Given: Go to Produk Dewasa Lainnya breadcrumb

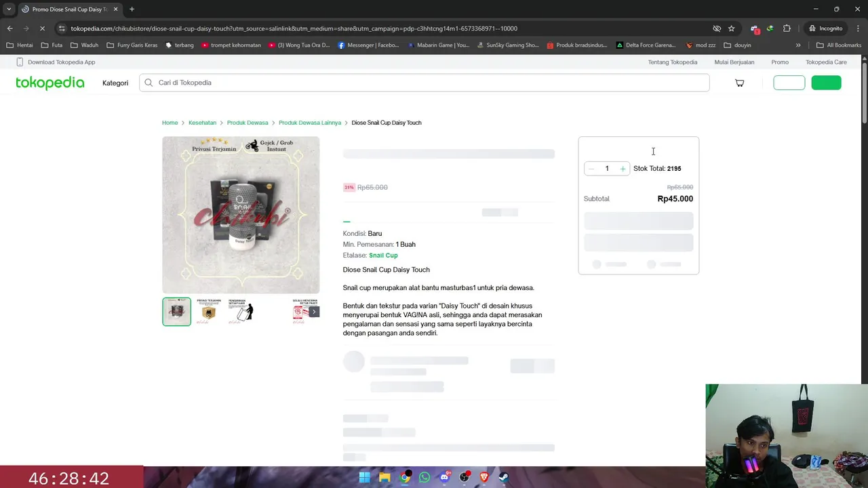Looking at the screenshot, I should (310, 123).
